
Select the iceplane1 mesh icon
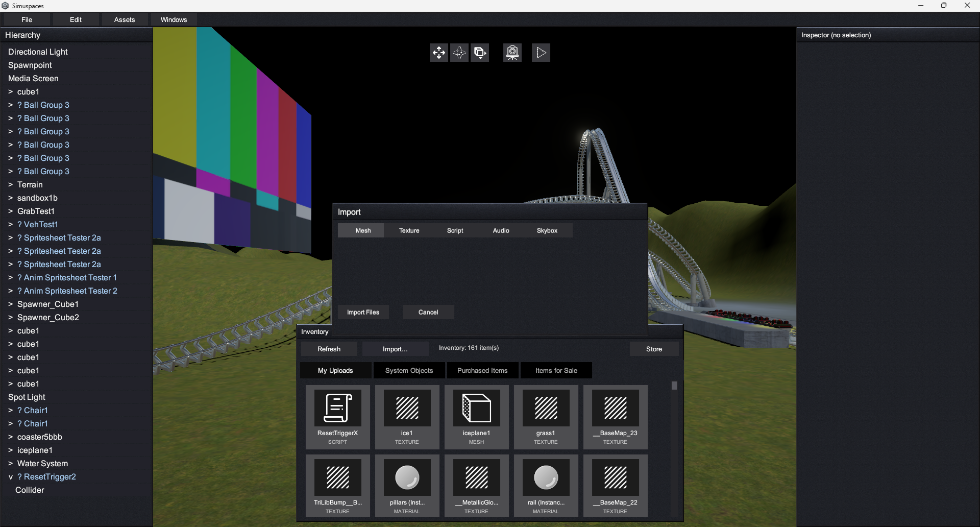click(x=476, y=408)
